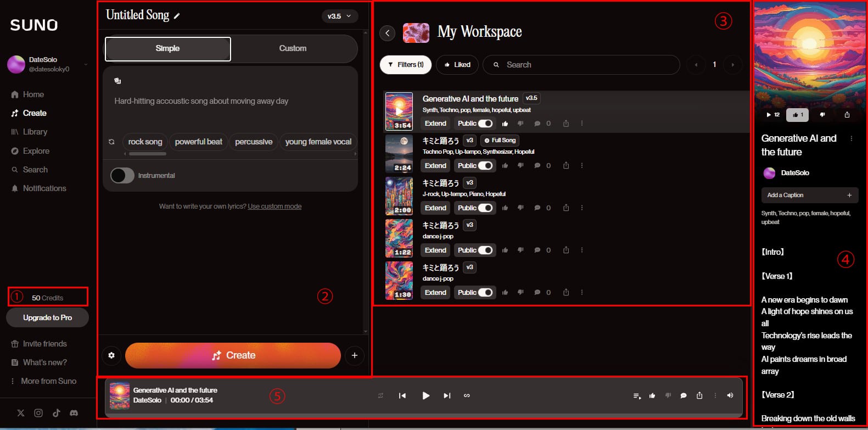Open Suno's Instagram icon
This screenshot has width=868, height=430.
point(38,413)
